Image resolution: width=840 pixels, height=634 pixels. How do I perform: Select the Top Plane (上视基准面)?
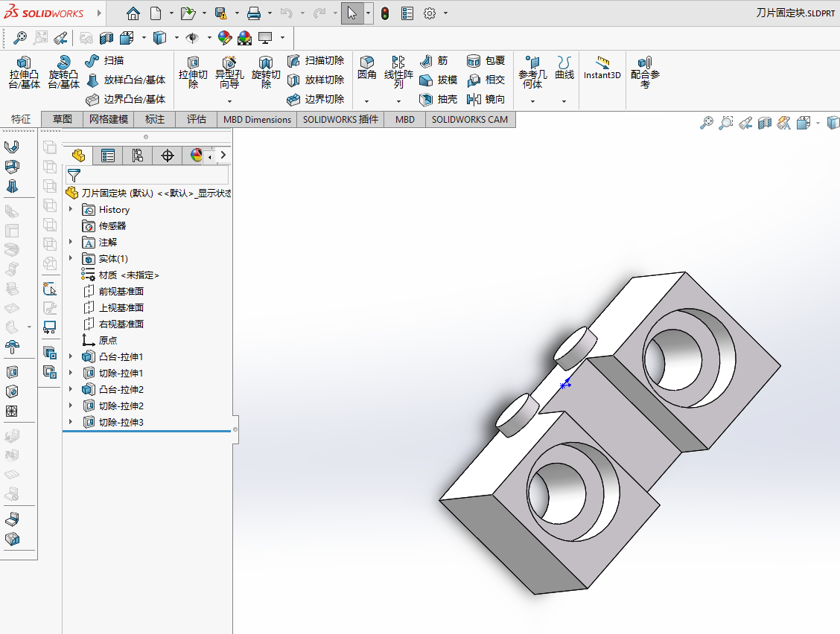114,307
